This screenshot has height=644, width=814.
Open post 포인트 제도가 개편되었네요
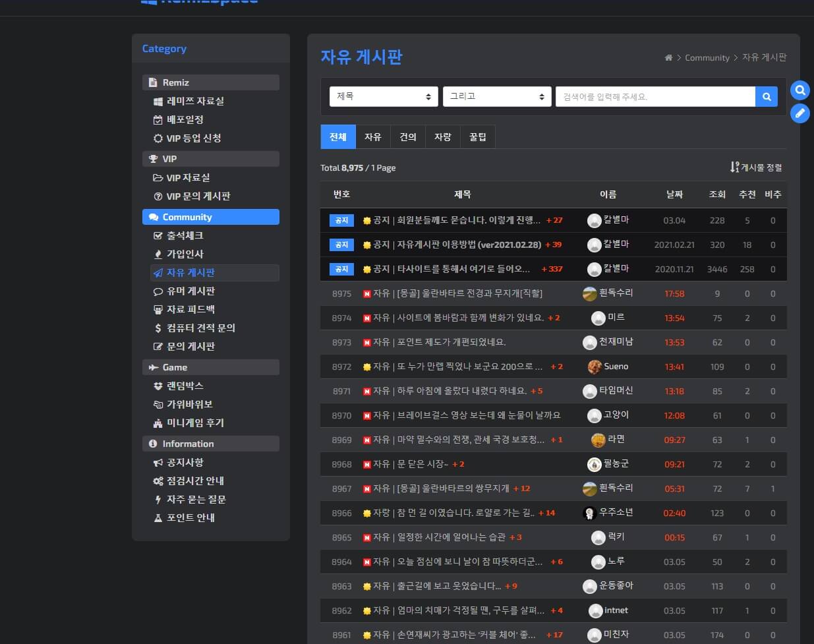point(451,342)
